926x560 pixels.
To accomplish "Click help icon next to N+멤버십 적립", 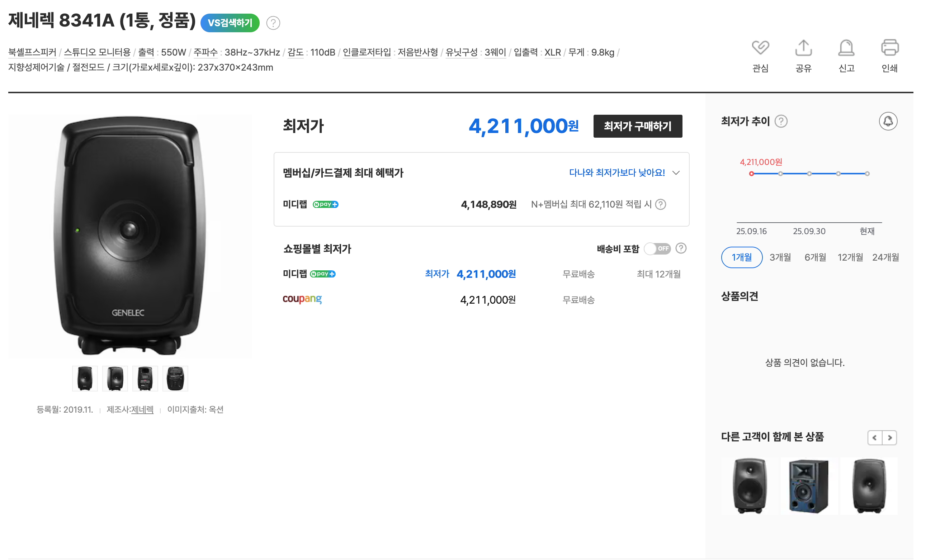I will pos(660,204).
